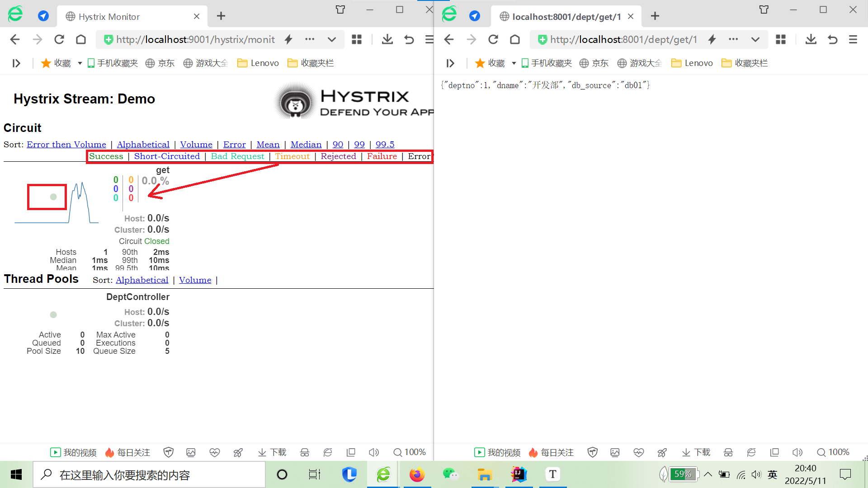868x488 pixels.
Task: Open the skin/shirt icon in the left browser
Action: (340, 9)
